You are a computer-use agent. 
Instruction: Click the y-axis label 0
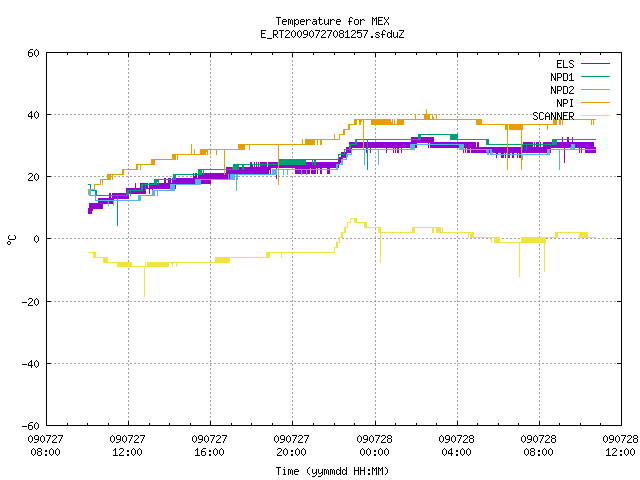coord(37,239)
